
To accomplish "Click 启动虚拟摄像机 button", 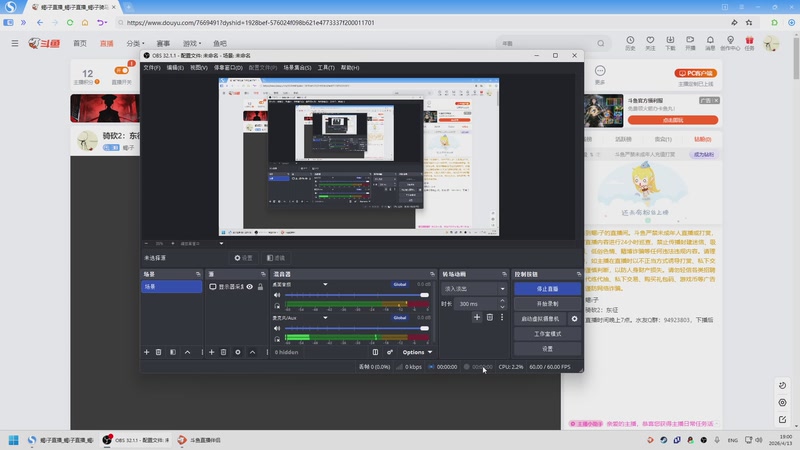I will coord(540,319).
